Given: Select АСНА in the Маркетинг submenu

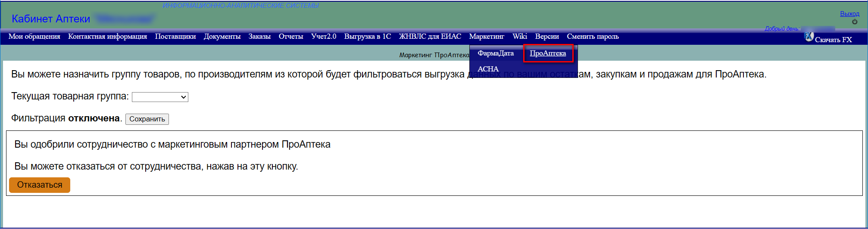Looking at the screenshot, I should click(488, 69).
